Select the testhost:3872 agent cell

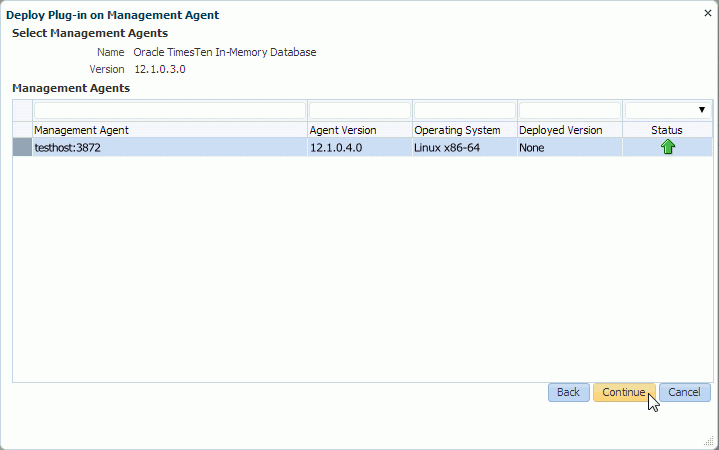pyautogui.click(x=170, y=148)
